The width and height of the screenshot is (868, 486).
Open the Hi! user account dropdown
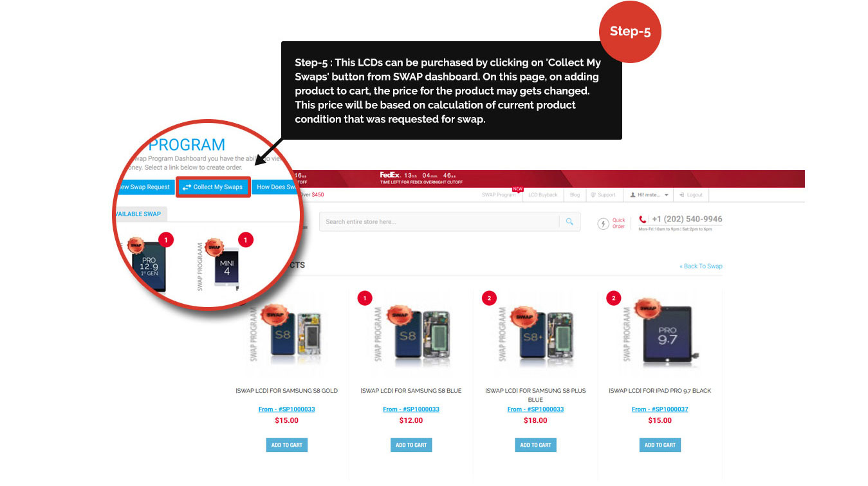649,195
